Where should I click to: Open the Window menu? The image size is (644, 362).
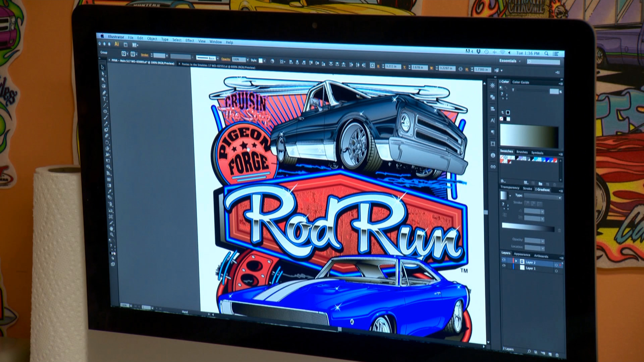point(216,42)
